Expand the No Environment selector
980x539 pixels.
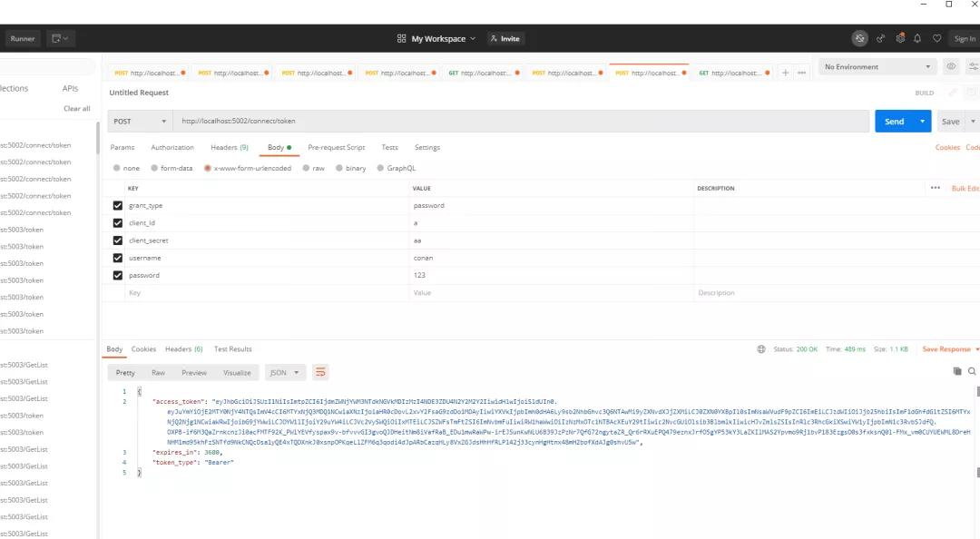click(877, 67)
